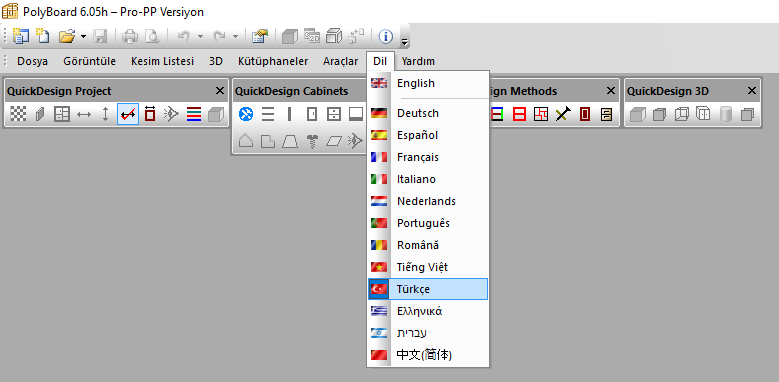
Task: Click the blue tools icon in QuickDesign Cabinets
Action: (x=246, y=114)
